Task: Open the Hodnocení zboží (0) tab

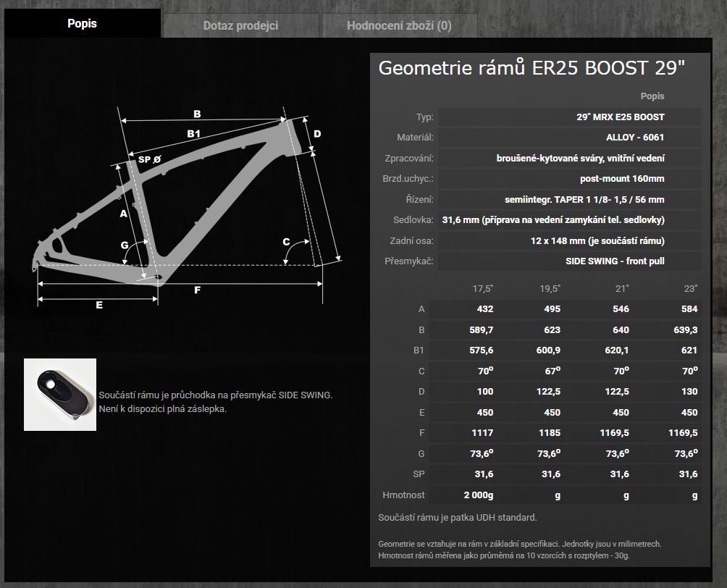Action: coord(398,25)
